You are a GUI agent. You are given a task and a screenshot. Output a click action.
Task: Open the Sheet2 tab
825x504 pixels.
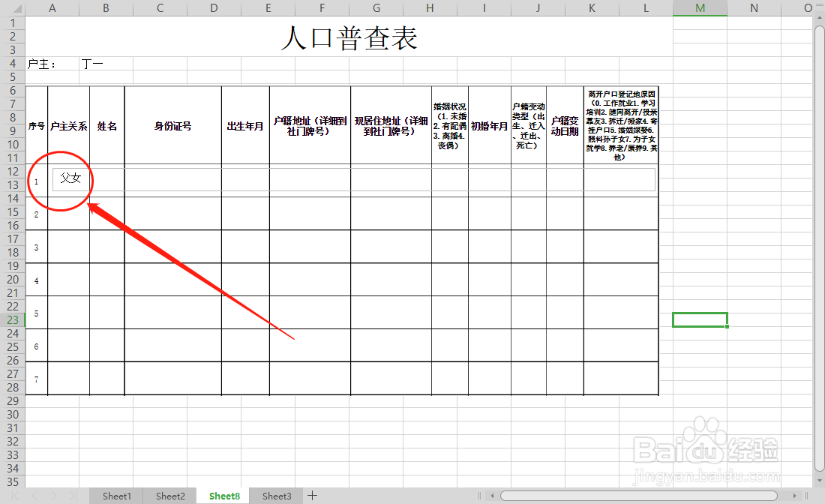point(169,496)
